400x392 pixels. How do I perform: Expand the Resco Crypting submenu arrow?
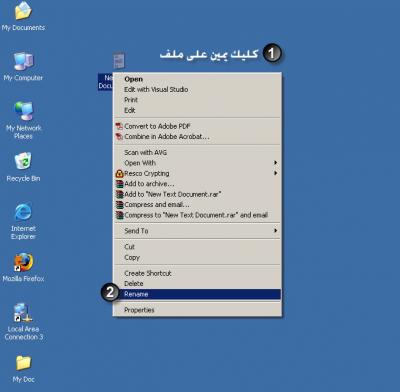pos(275,173)
